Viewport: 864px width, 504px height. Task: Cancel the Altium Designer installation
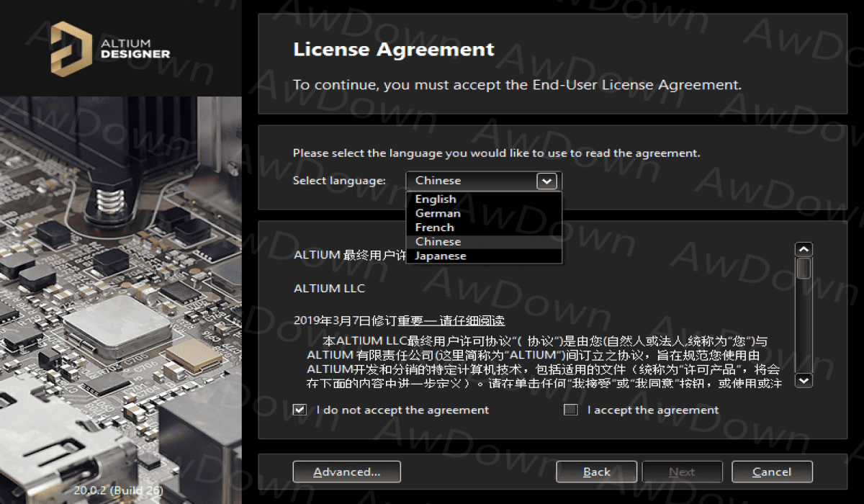(772, 472)
